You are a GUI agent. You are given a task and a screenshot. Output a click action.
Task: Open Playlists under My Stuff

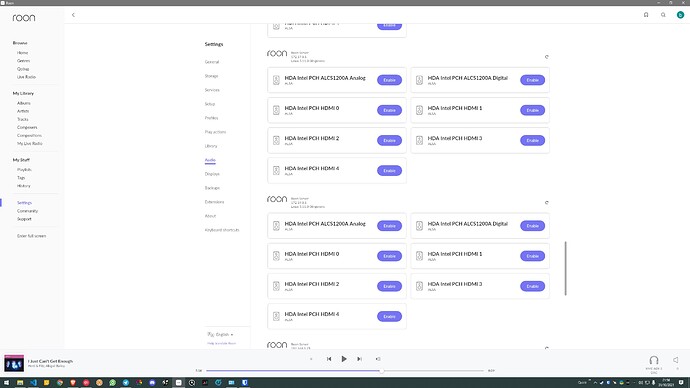(24, 170)
